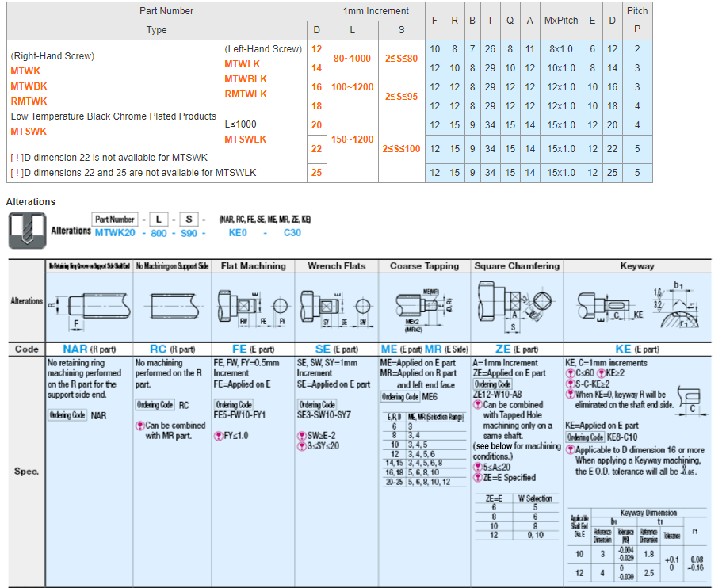Click the Part Number header
This screenshot has width=726, height=588.
[x=166, y=11]
